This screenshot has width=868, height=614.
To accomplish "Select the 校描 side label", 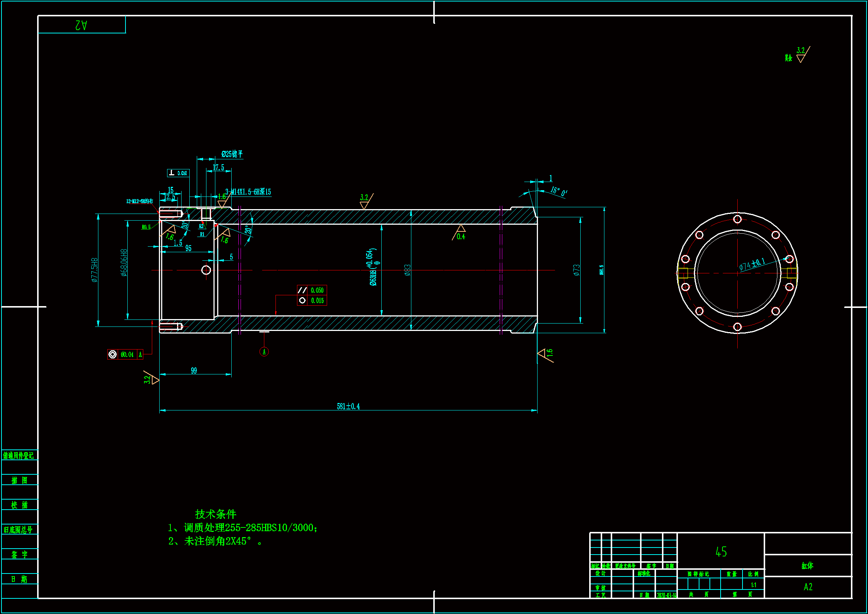I will (19, 505).
